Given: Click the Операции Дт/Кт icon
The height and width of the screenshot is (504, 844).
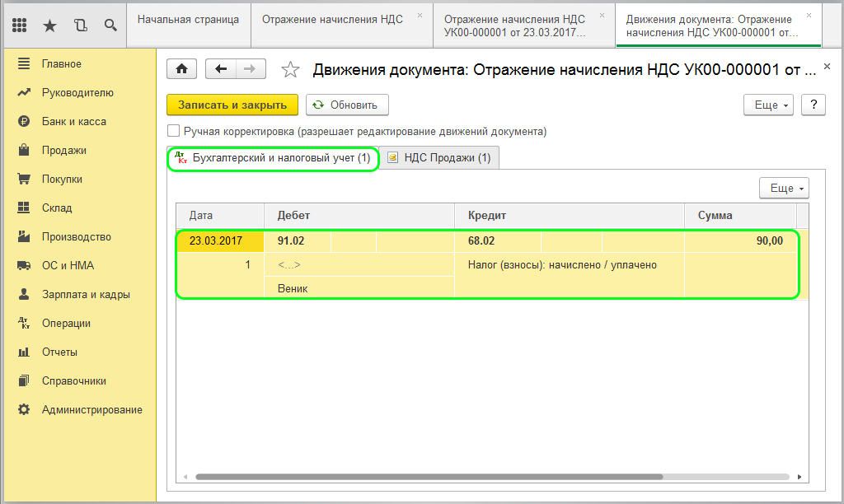Looking at the screenshot, I should (24, 323).
